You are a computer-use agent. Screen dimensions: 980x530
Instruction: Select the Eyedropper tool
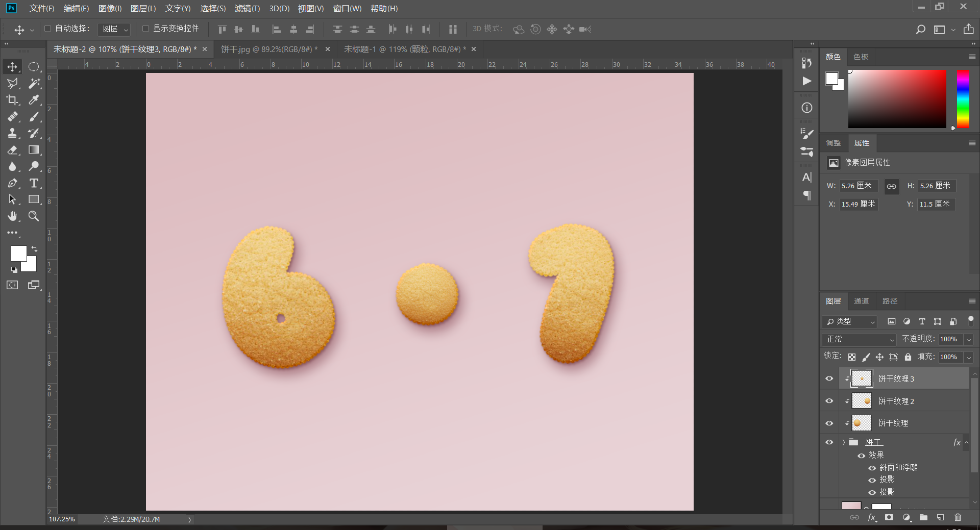coord(34,100)
